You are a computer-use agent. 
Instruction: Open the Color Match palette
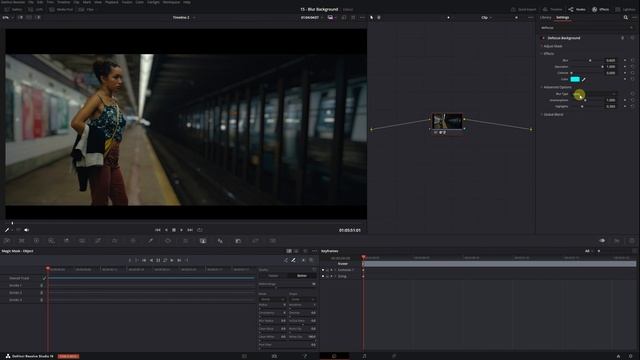[x=22, y=241]
